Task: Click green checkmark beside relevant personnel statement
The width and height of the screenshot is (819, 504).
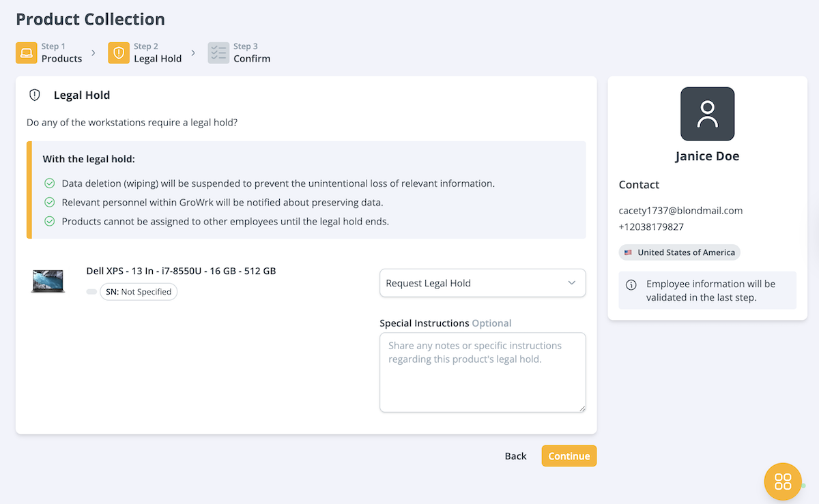Action: click(49, 203)
